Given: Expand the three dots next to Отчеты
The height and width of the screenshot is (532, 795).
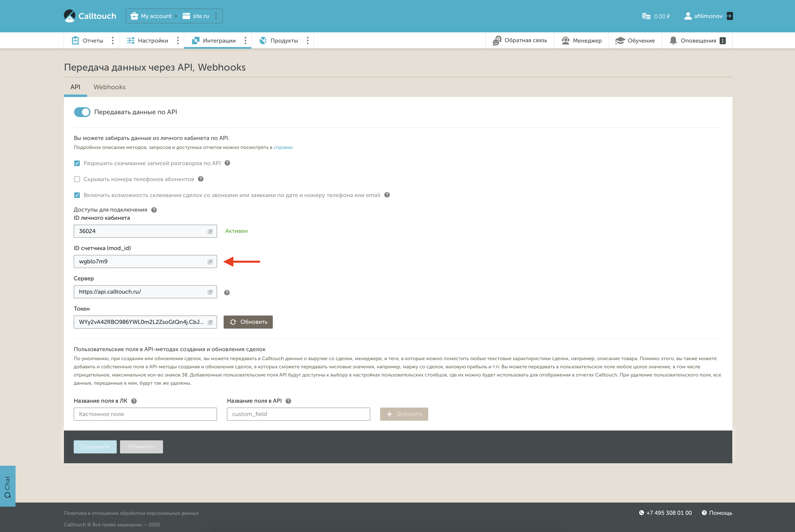Looking at the screenshot, I should [113, 40].
